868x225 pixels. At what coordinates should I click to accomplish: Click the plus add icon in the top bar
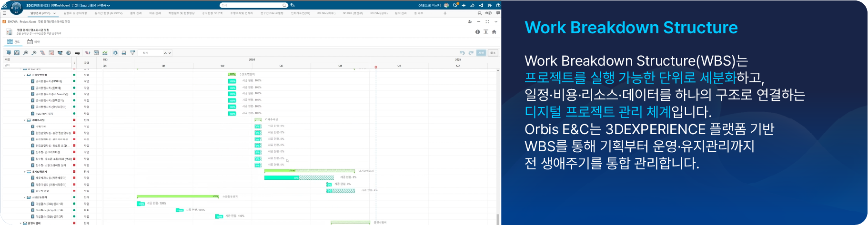click(x=464, y=5)
